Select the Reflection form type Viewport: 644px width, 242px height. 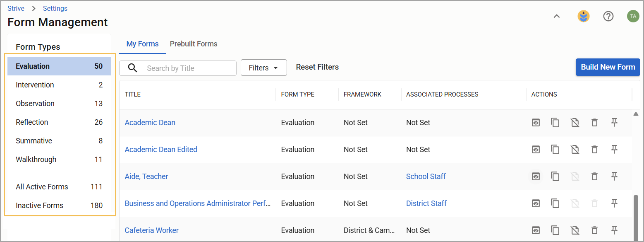59,122
